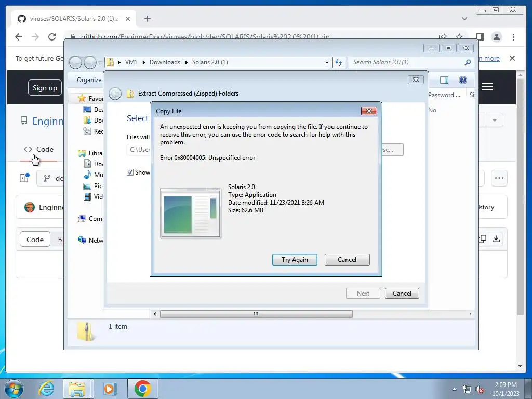Click the right arrow of Explorer horizontal scrollbar
The image size is (532, 399).
pos(470,314)
